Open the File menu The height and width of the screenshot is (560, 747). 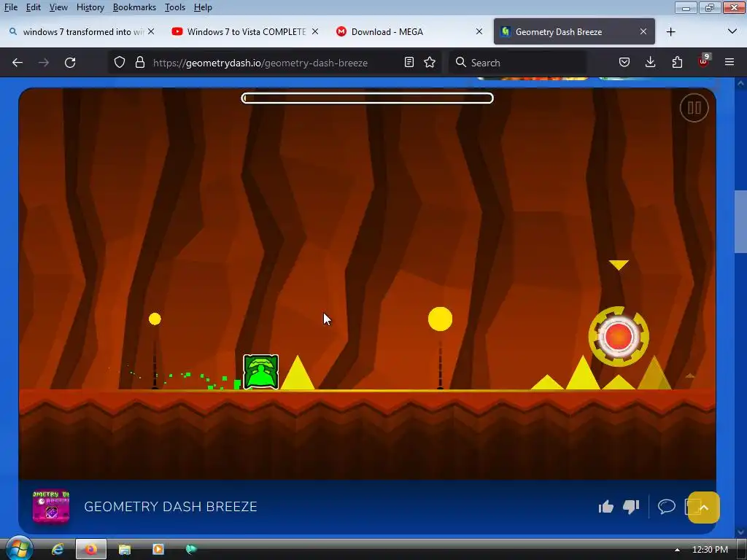tap(10, 7)
